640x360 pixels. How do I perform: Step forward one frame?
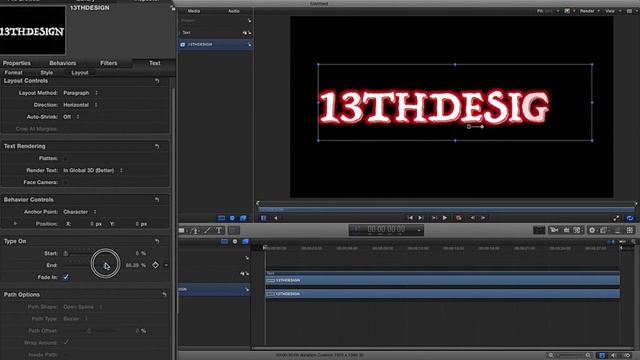pyautogui.click(x=483, y=218)
